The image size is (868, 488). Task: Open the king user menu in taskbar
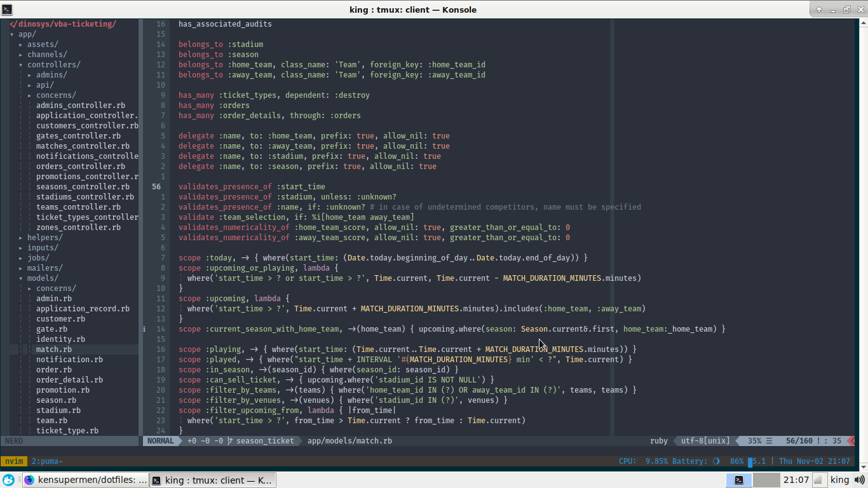click(x=839, y=480)
